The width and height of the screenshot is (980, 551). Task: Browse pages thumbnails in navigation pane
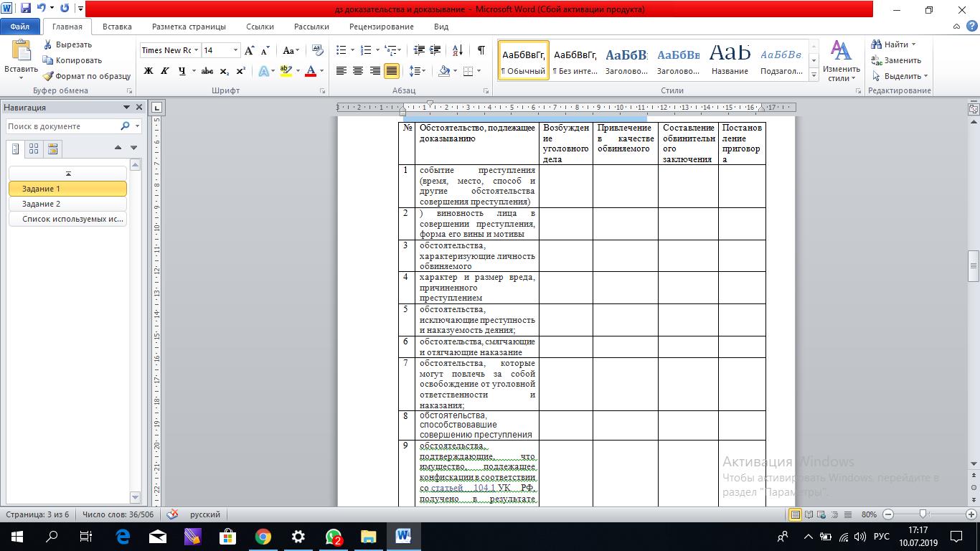click(x=34, y=149)
